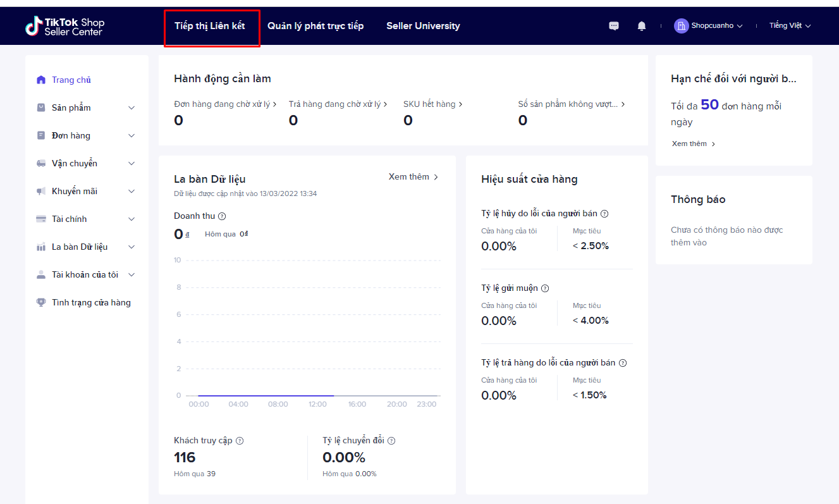The height and width of the screenshot is (504, 839).
Task: Expand the Khuyến mãi menu chevron
Action: (132, 192)
